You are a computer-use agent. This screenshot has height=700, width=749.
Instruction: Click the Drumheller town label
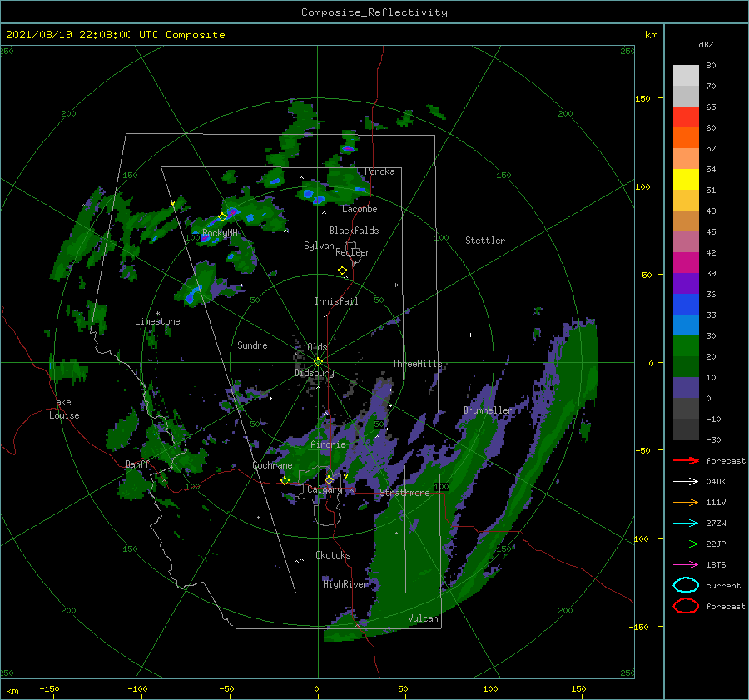coord(488,410)
